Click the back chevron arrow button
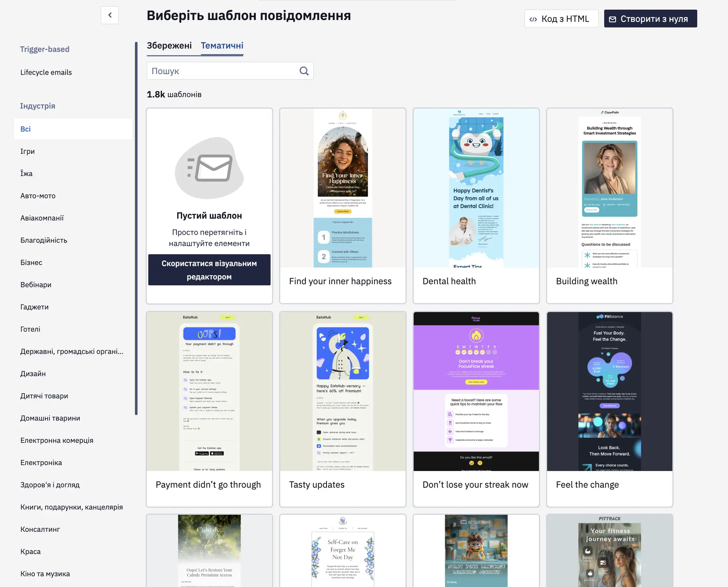The height and width of the screenshot is (587, 728). point(110,15)
